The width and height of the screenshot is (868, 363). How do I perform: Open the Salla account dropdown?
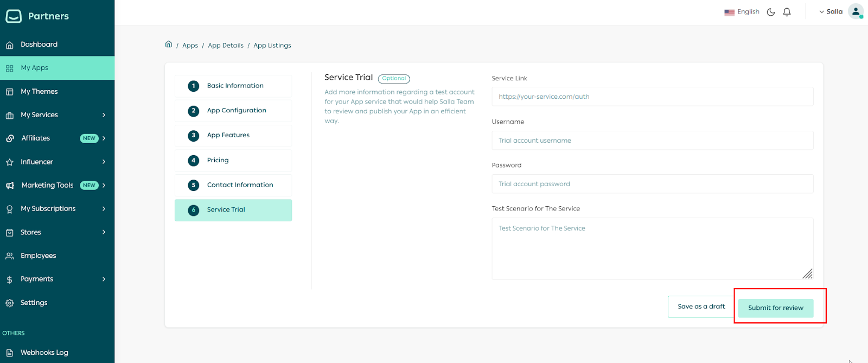click(831, 12)
